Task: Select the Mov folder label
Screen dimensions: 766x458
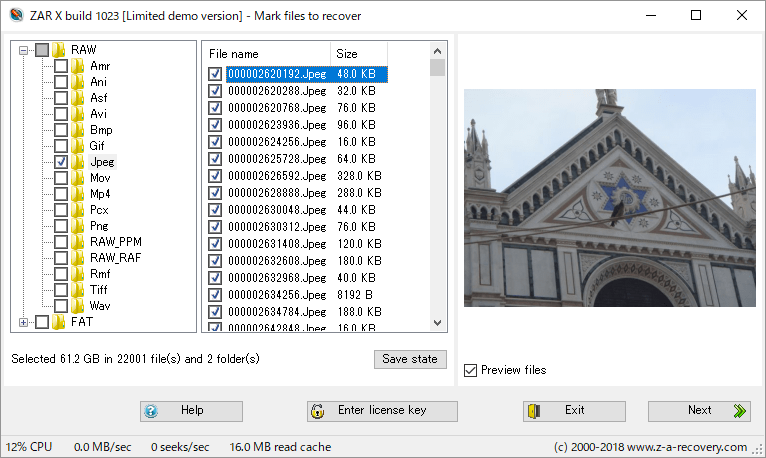Action: point(100,178)
